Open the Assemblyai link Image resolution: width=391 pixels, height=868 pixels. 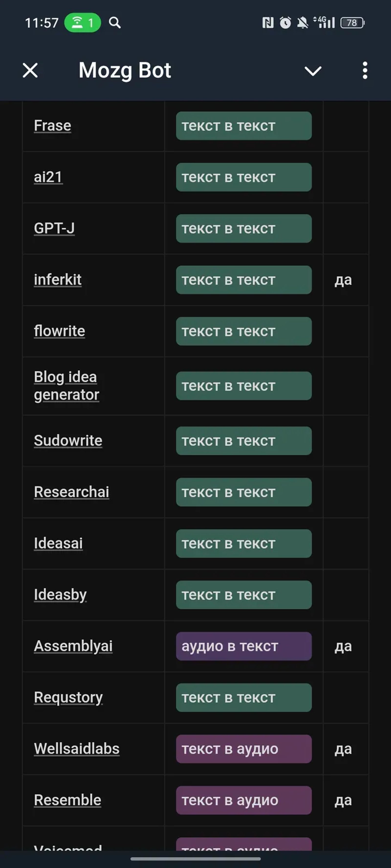[73, 646]
